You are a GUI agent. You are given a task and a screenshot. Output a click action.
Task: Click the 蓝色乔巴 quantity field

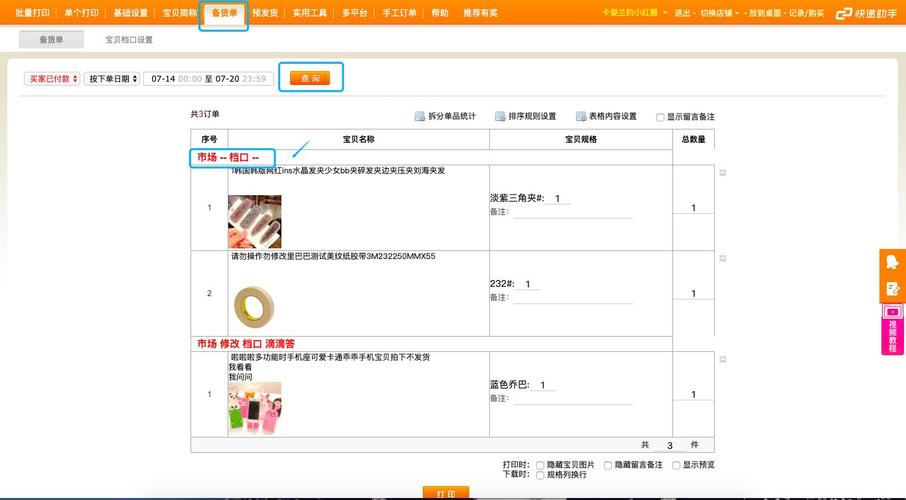coord(543,385)
